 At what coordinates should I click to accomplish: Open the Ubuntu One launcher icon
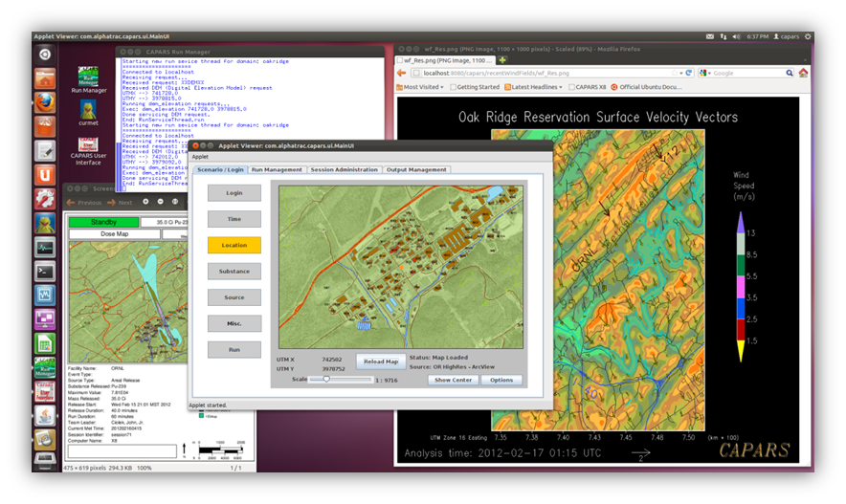click(x=45, y=175)
